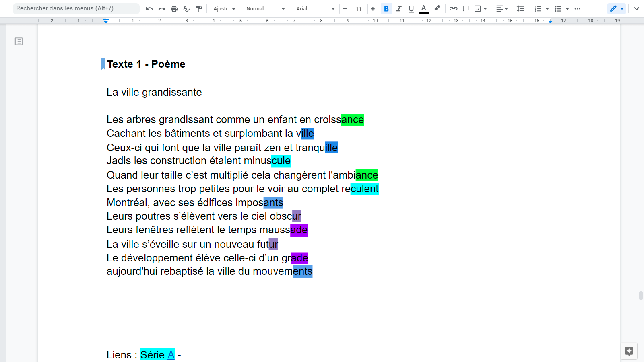This screenshot has height=362, width=644.
Task: Increase font size with plus button
Action: pyautogui.click(x=373, y=8)
